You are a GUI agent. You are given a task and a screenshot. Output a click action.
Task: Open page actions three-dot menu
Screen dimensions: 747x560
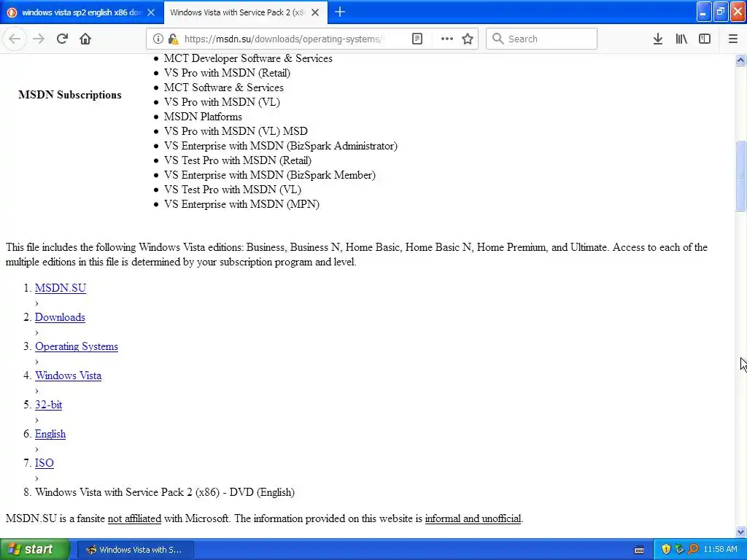(x=447, y=39)
